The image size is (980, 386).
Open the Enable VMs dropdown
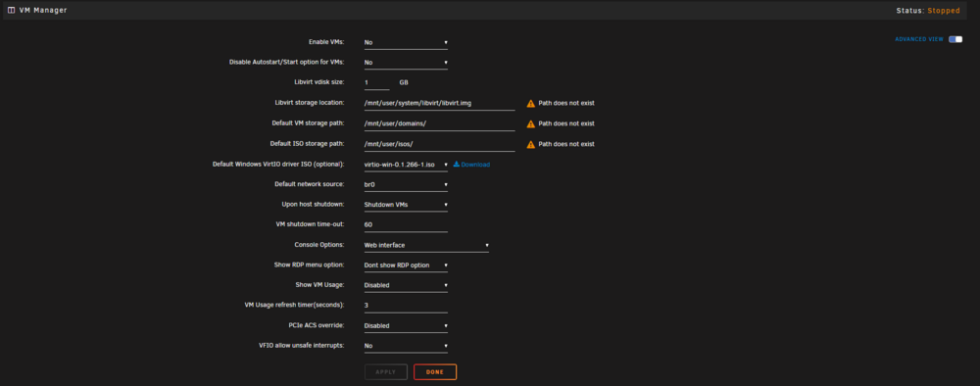(406, 43)
